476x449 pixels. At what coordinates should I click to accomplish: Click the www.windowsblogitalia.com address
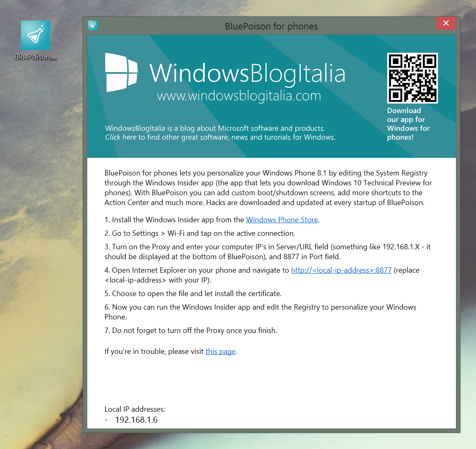(239, 96)
